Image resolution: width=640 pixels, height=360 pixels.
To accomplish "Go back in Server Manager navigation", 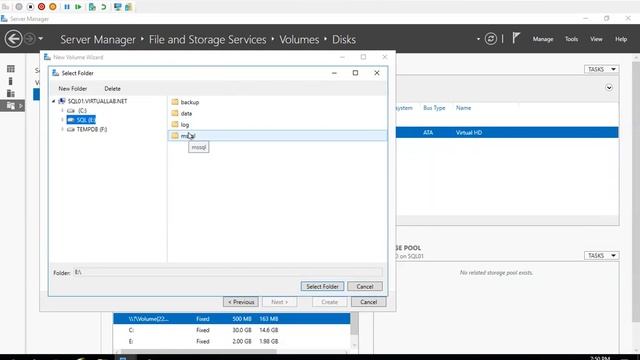I will point(13,39).
